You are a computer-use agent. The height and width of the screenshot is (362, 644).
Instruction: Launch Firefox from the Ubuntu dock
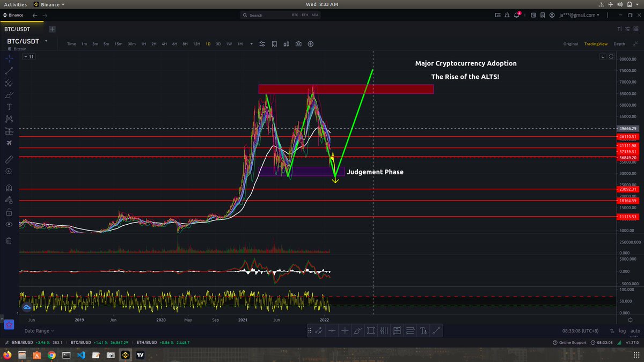[x=8, y=354]
